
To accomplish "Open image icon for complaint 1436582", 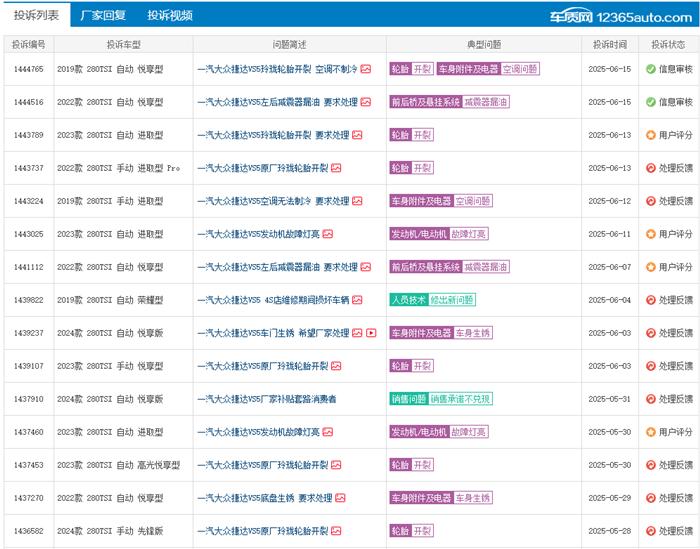I will point(336,531).
